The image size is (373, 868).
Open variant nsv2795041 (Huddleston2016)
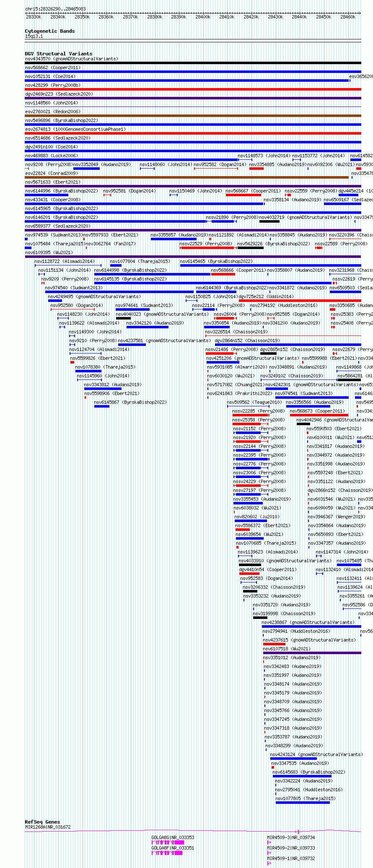coord(309,790)
